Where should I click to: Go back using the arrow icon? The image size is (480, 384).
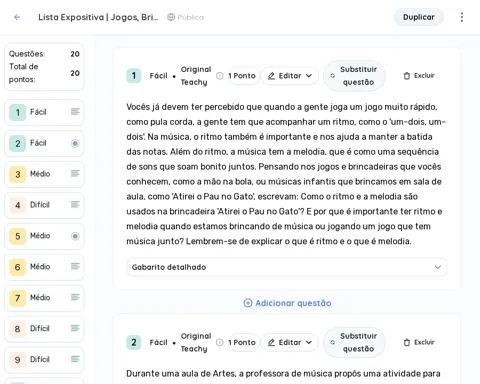click(x=17, y=17)
